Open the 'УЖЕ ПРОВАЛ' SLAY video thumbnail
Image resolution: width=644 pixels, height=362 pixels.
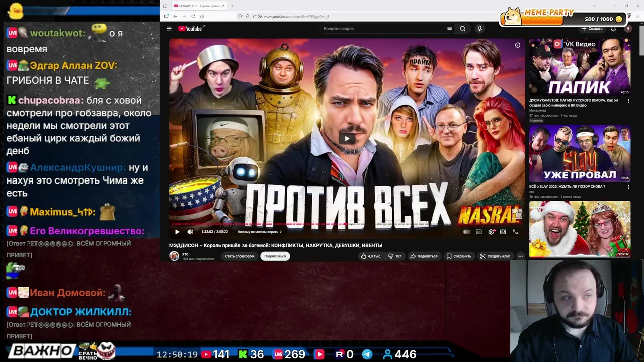coord(579,153)
